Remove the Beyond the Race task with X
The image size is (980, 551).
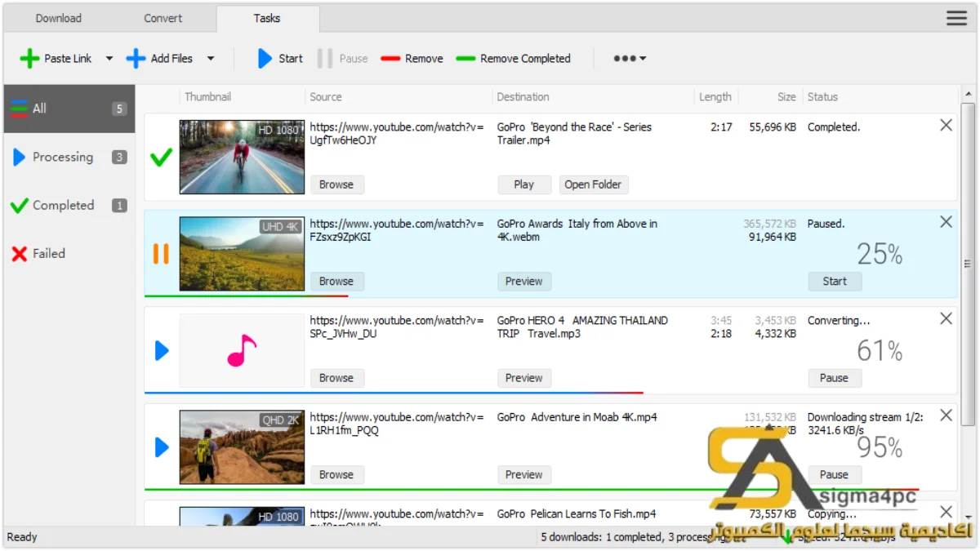[946, 125]
